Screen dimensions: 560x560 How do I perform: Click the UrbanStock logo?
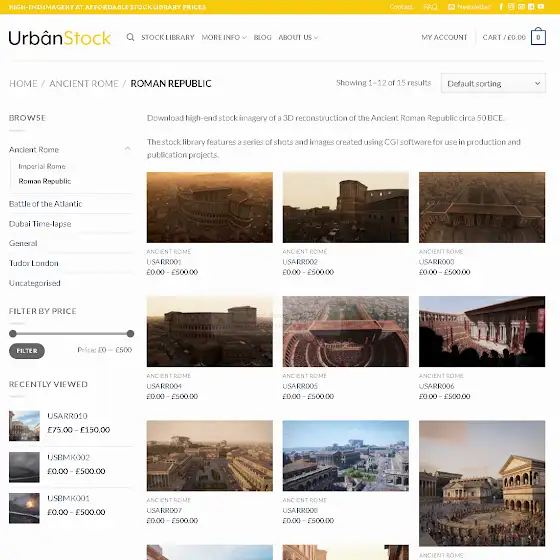coord(60,38)
